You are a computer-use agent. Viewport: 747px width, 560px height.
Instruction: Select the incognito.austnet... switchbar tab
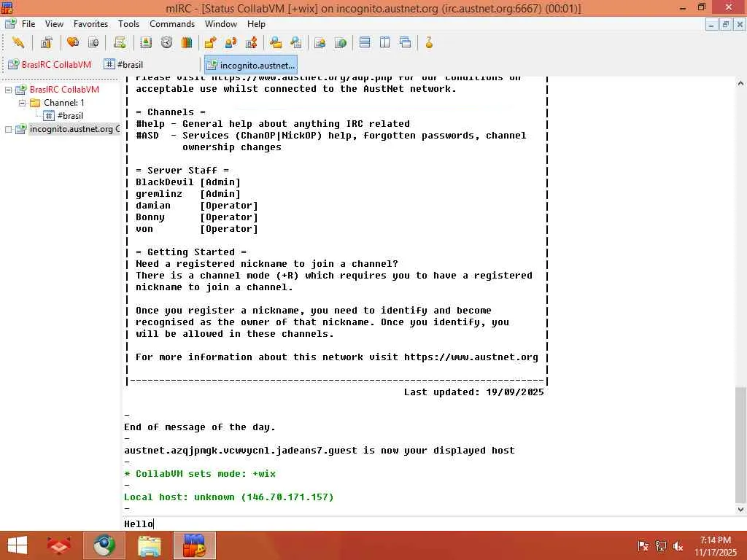click(x=251, y=65)
